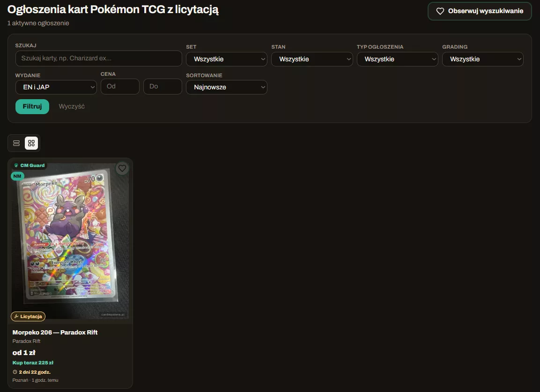Screen dimensions: 540x392
Task: Click Kup teraz 225 zł price text
Action: click(33, 363)
